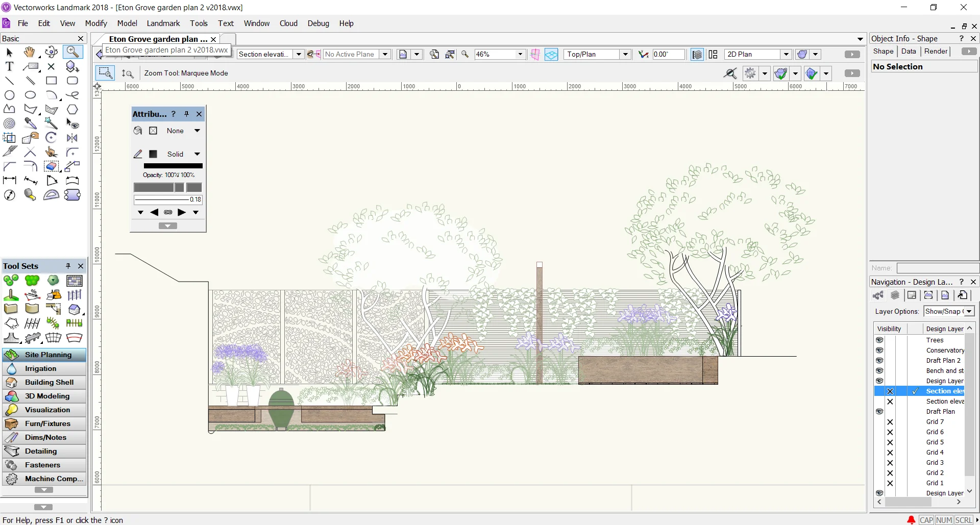Image resolution: width=980 pixels, height=525 pixels.
Task: Toggle visibility of Bench and st layer
Action: point(879,370)
